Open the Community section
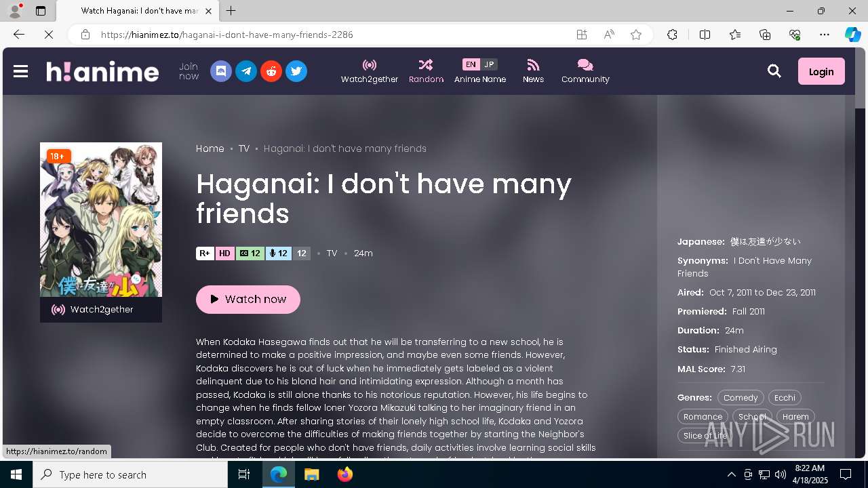Image resolution: width=868 pixels, height=488 pixels. click(585, 71)
